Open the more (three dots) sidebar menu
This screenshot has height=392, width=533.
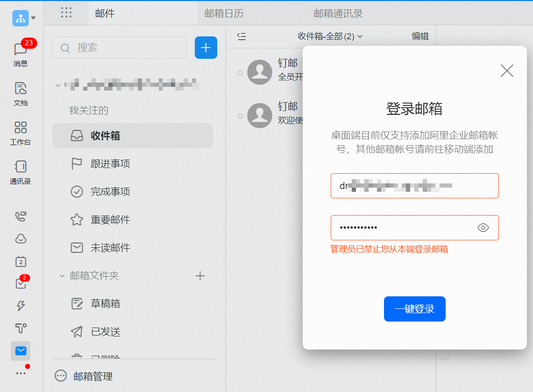(21, 373)
